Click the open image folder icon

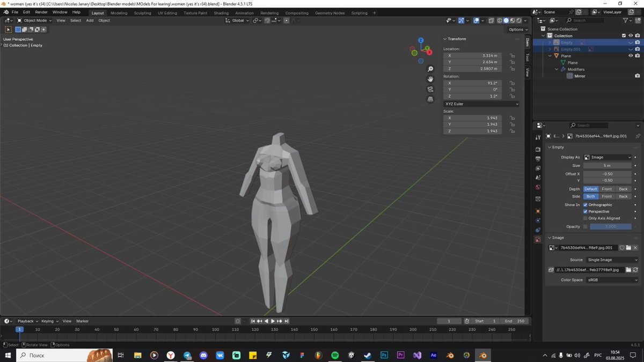pyautogui.click(x=628, y=248)
